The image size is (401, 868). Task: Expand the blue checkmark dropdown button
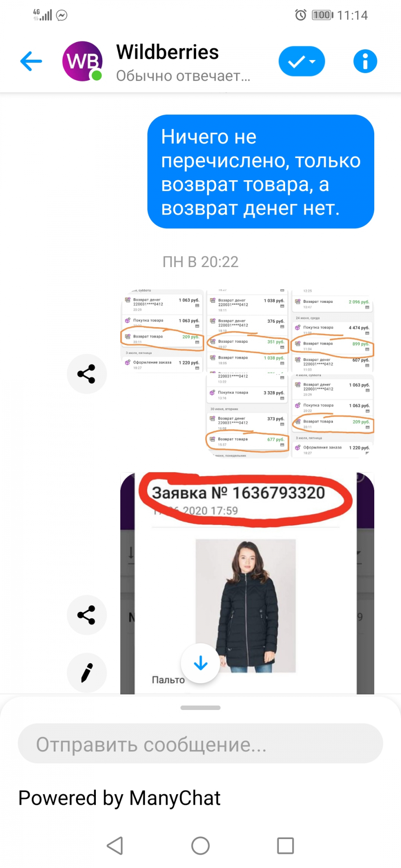point(302,61)
